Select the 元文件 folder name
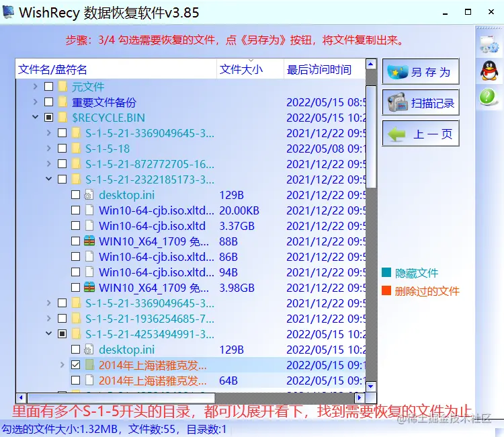Image resolution: width=504 pixels, height=437 pixels. 88,87
